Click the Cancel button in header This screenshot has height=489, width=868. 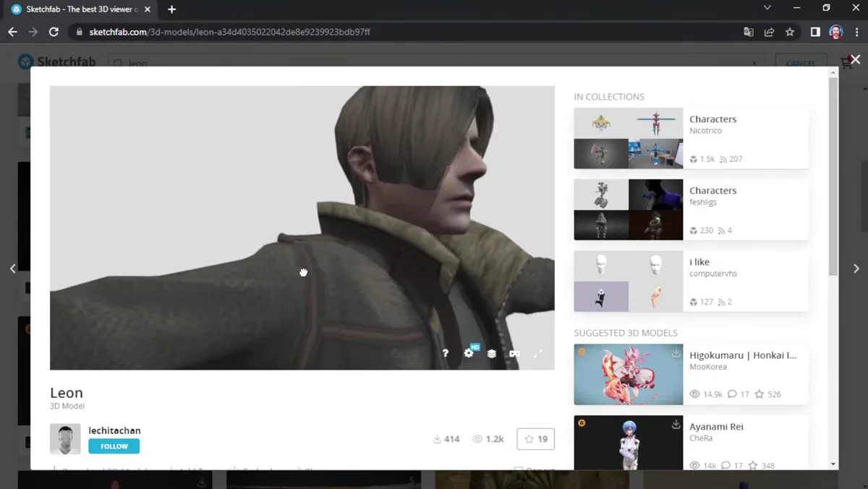tap(801, 63)
